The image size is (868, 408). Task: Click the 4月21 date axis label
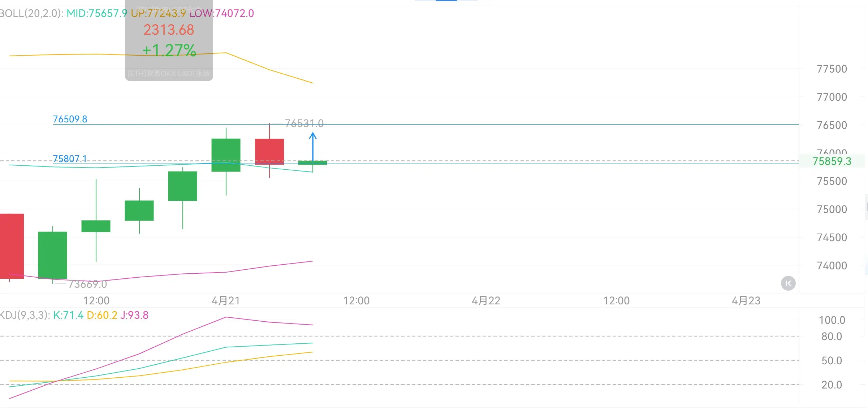(226, 300)
